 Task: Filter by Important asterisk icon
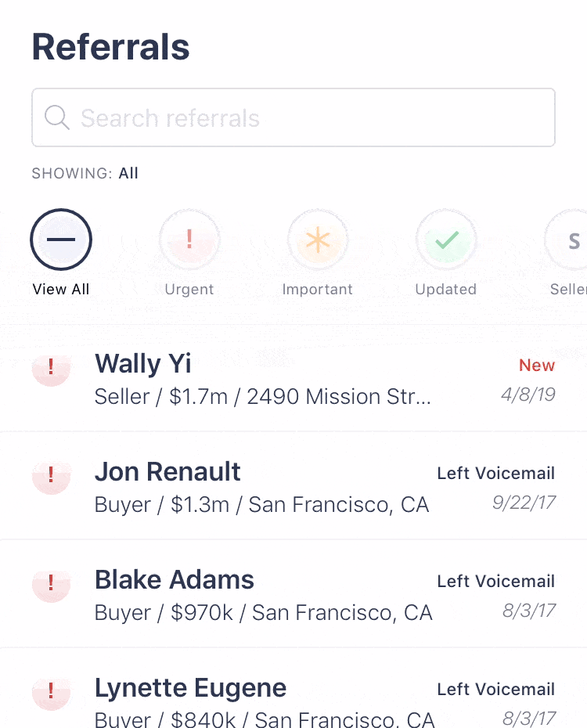click(x=318, y=240)
